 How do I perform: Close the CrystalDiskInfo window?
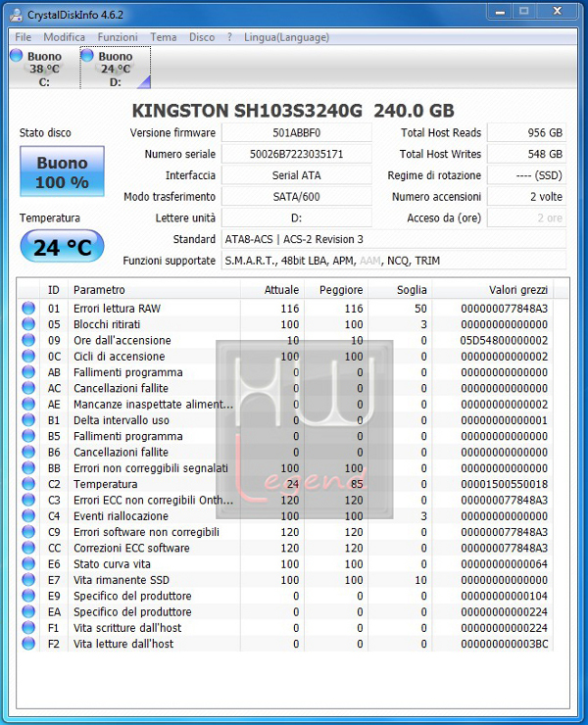tap(558, 11)
